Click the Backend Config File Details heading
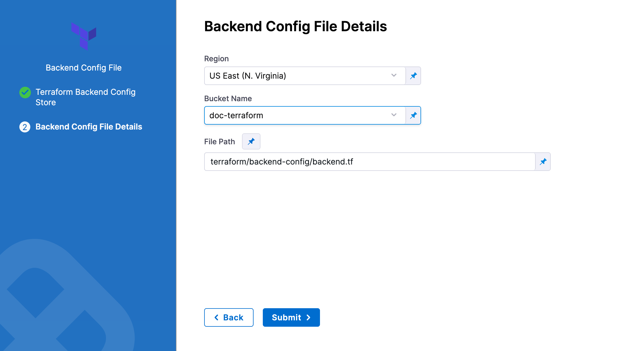The width and height of the screenshot is (644, 351). pos(295,26)
